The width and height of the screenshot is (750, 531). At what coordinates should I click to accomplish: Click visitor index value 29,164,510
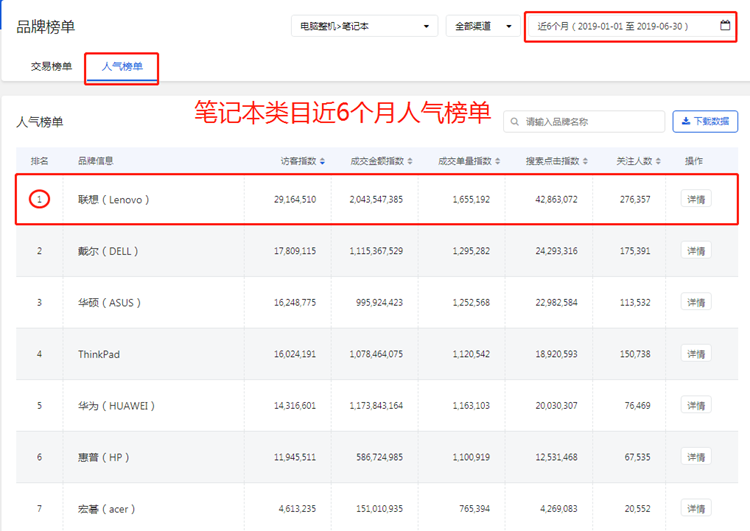pos(295,199)
